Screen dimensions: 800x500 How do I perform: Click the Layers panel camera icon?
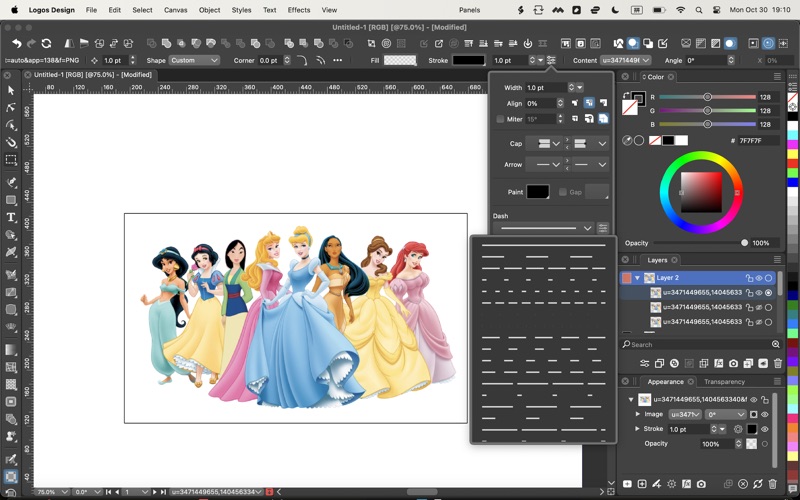(733, 363)
